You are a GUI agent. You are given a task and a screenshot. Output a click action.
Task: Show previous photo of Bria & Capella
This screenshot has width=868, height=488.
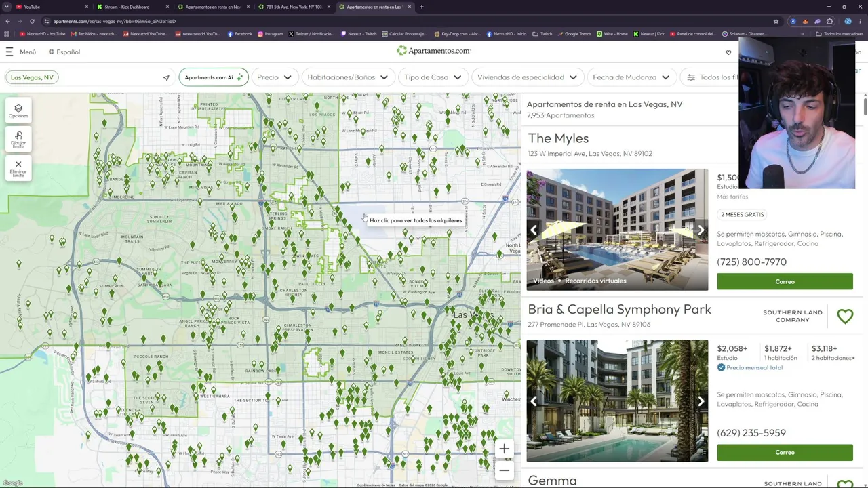click(534, 401)
